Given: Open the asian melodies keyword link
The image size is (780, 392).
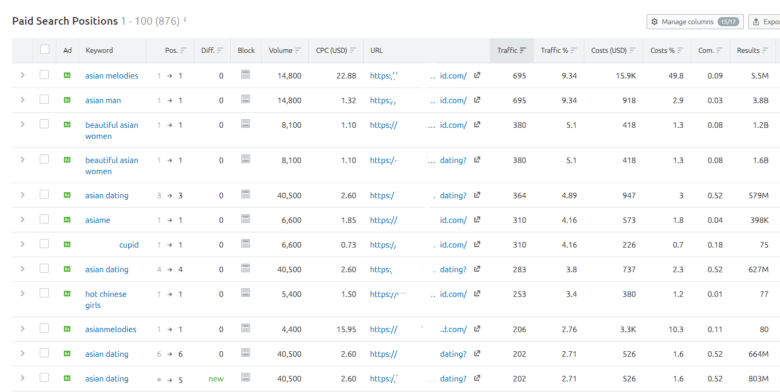Looking at the screenshot, I should point(111,76).
